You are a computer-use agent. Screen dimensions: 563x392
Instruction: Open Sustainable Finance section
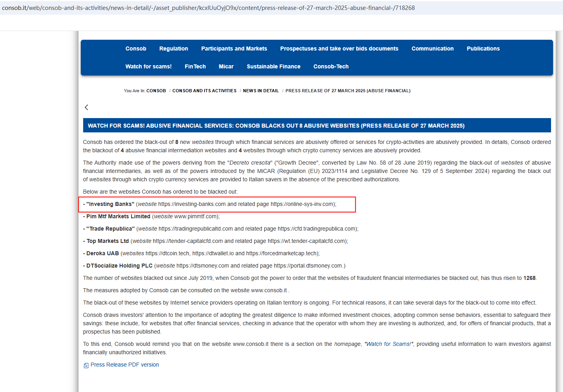[x=273, y=66]
